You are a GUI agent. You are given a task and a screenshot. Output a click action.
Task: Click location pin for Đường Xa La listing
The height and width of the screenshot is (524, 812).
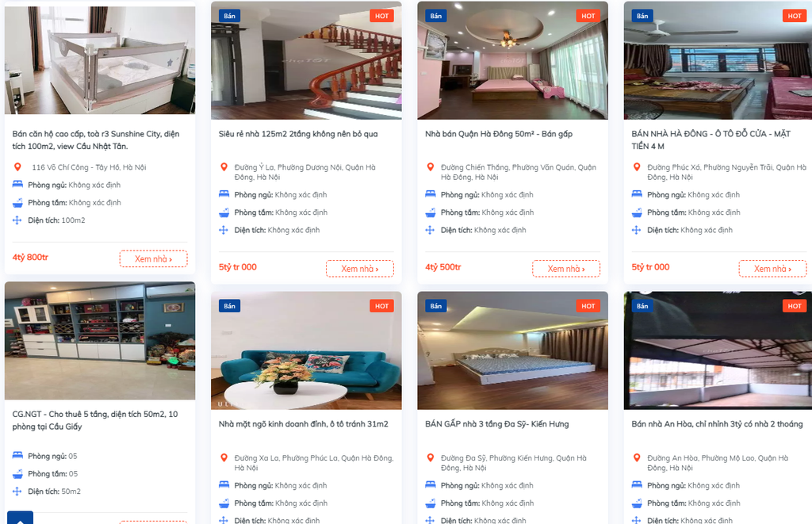tap(224, 457)
